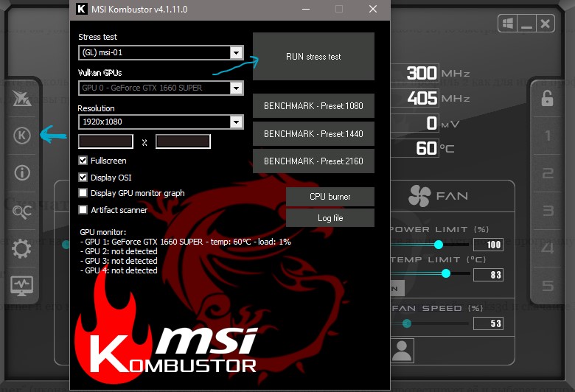Click the user profile icon in Afterburner
The height and width of the screenshot is (392, 575).
402,351
